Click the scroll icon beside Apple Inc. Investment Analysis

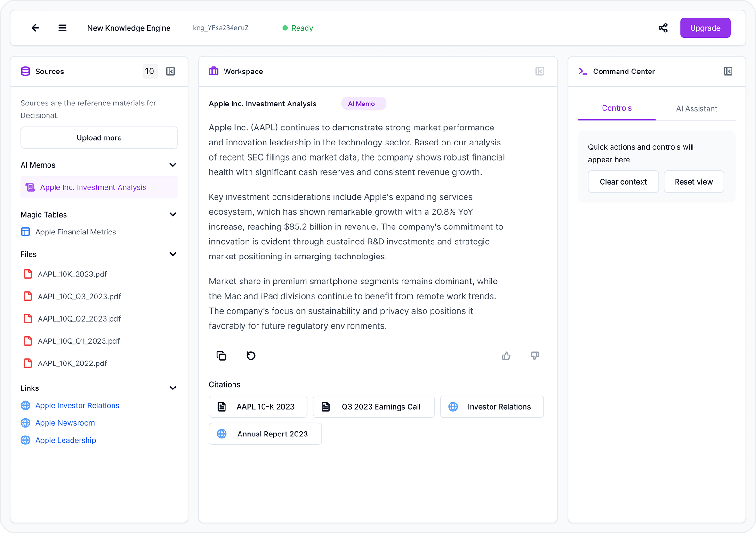click(30, 187)
